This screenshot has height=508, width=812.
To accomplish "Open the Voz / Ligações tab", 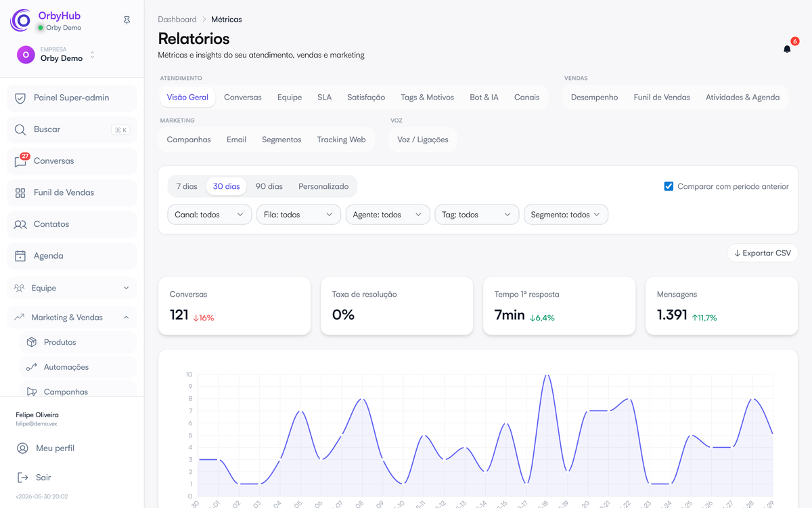I will [423, 140].
